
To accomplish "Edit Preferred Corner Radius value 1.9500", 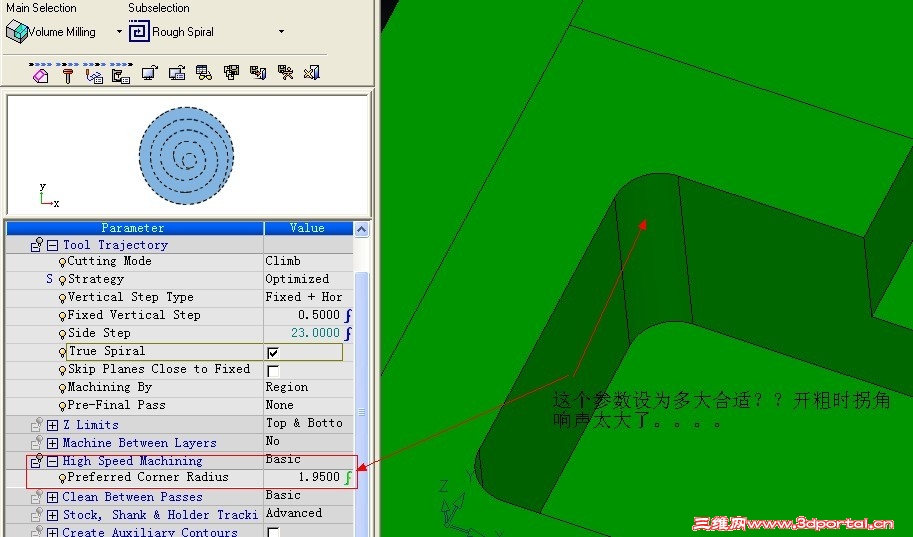I will pos(319,477).
